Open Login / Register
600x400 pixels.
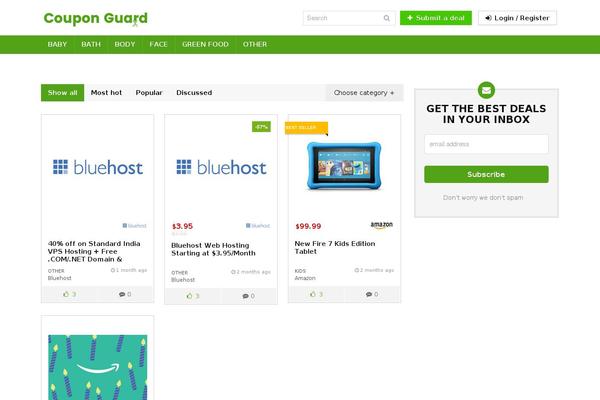(x=517, y=18)
